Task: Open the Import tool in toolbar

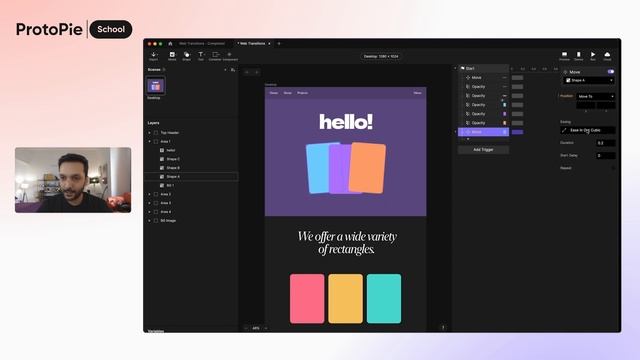Action: [x=153, y=56]
